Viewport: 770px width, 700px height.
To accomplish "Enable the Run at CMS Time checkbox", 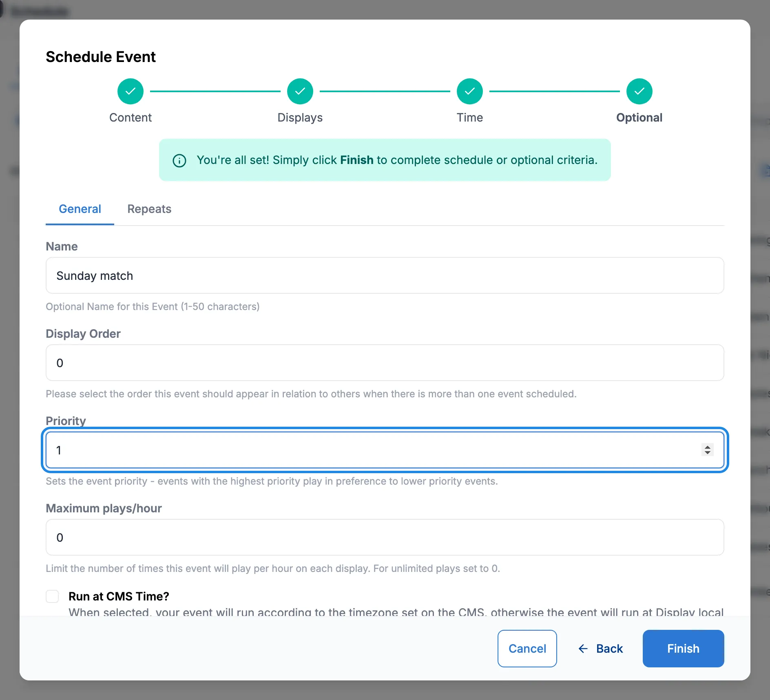I will pos(52,596).
